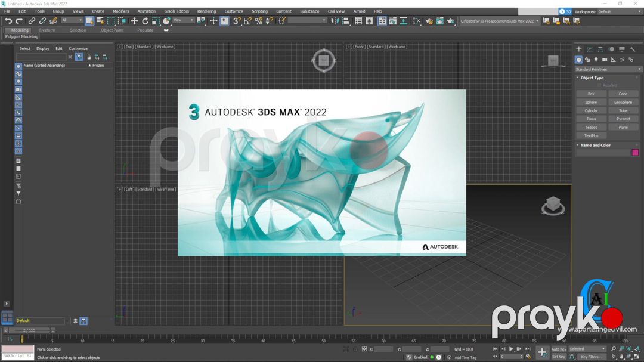Switch to the Freeform ribbon tab

(x=47, y=30)
